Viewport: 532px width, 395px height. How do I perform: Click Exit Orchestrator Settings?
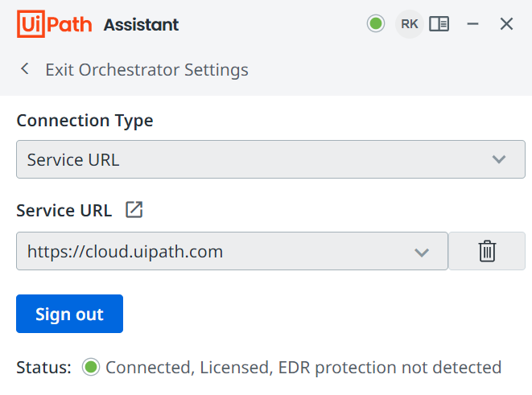tap(146, 69)
